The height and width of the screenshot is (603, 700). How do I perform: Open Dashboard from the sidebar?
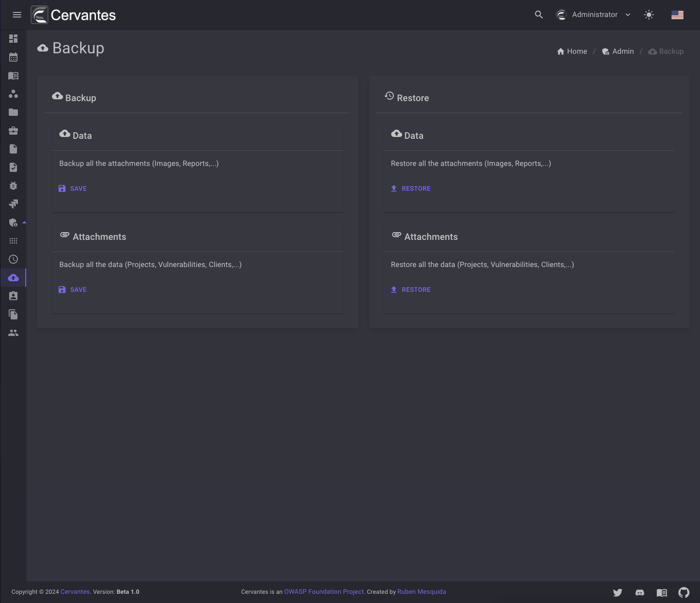click(x=13, y=39)
